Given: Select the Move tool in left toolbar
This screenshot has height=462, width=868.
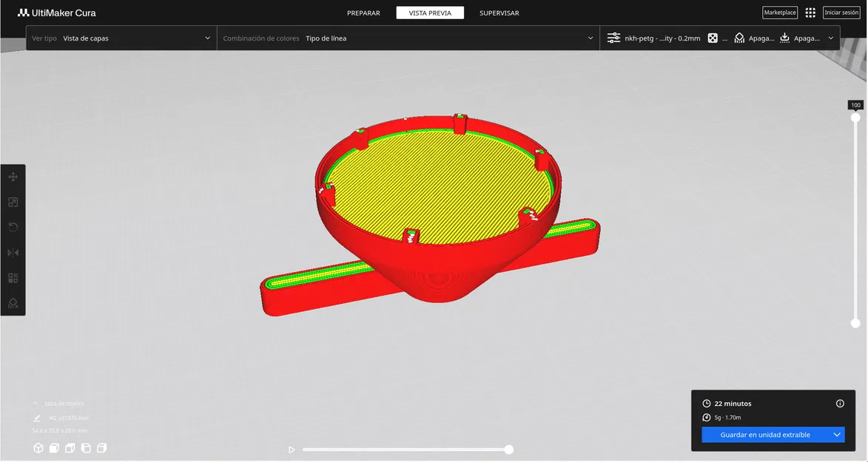Looking at the screenshot, I should [13, 177].
